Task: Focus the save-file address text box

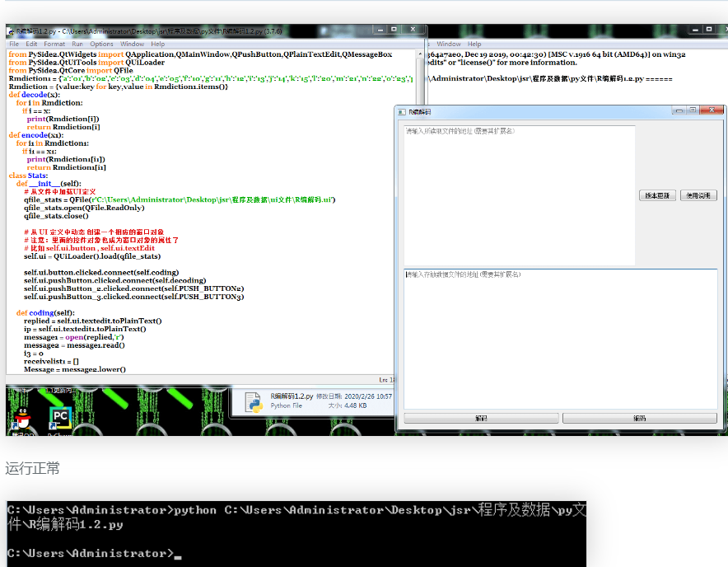Action: [560, 338]
